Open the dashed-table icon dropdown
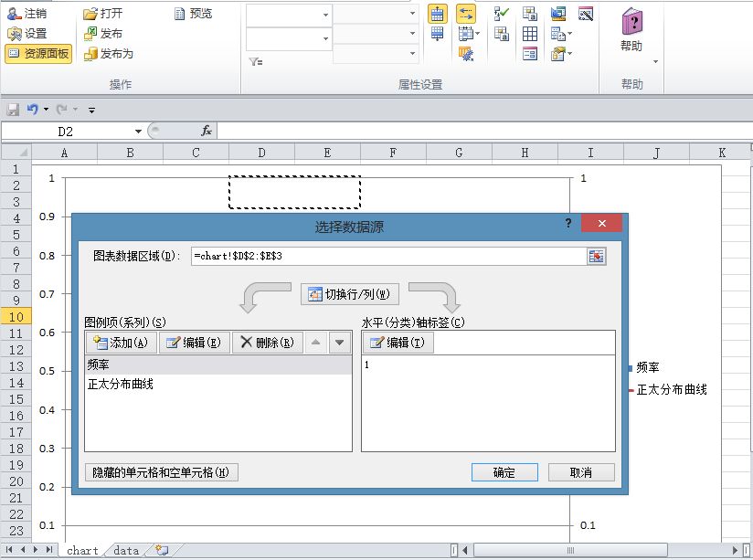753x560 pixels. 477,34
